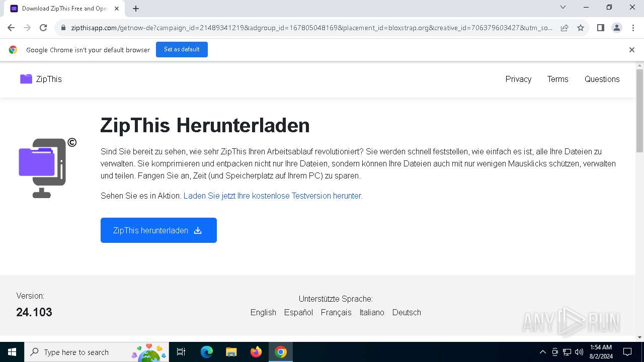The image size is (644, 362).
Task: Click the address bar URL field
Action: (x=312, y=28)
